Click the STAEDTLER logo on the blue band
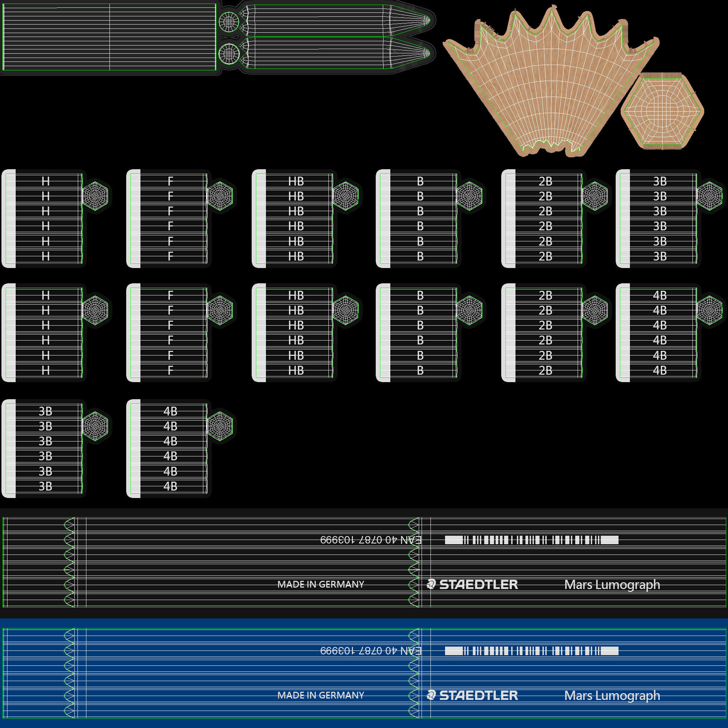728x728 pixels. tap(473, 695)
